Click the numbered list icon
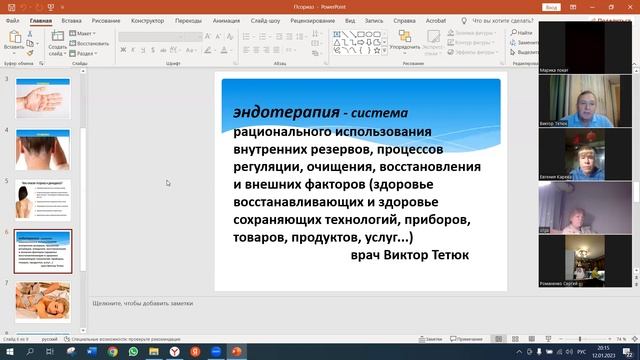Screen dimensions: 640x360 tap(262, 37)
